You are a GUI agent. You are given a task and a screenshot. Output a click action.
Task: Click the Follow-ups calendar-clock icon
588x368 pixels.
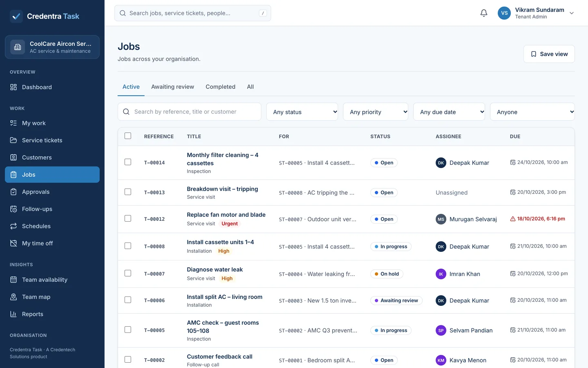13,209
